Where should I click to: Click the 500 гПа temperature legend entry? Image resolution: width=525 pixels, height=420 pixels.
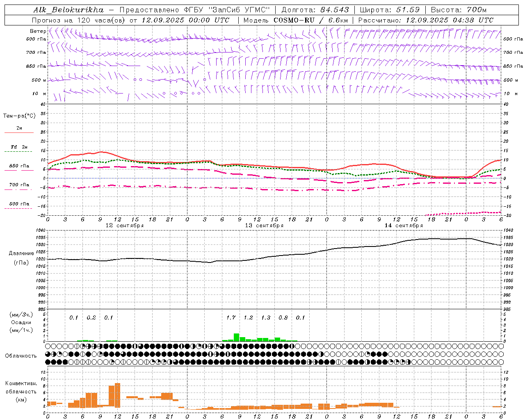pyautogui.click(x=19, y=204)
